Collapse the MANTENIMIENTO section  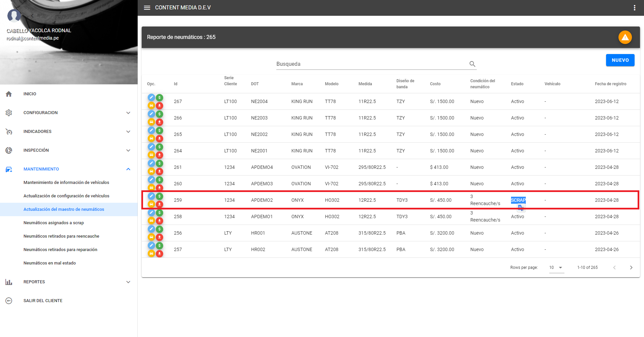point(128,169)
